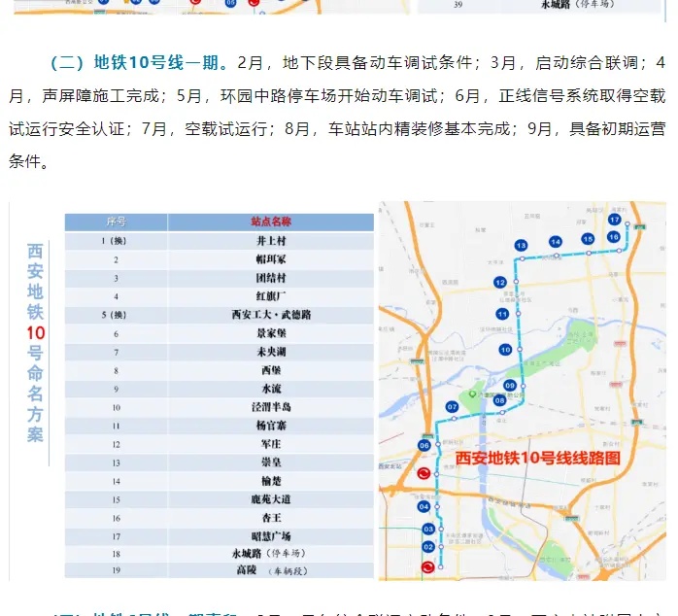Click station marker 04 on the map
This screenshot has height=616, width=678.
click(424, 507)
